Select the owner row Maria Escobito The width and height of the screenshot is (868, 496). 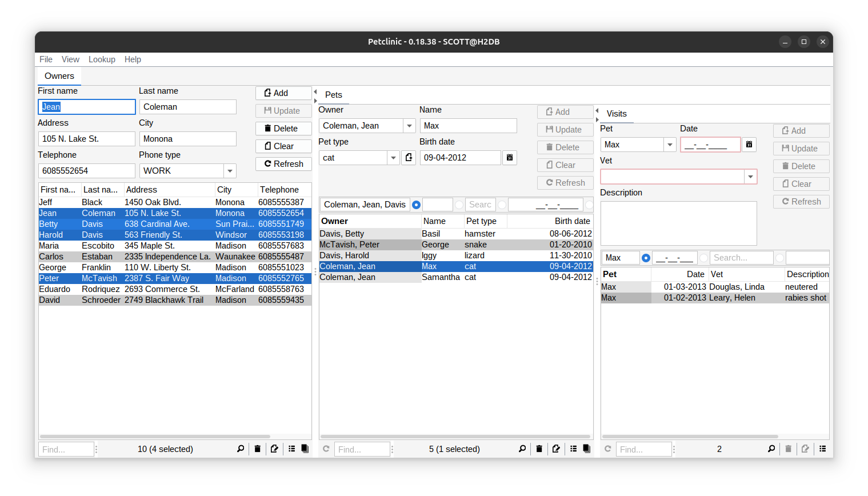tap(175, 246)
